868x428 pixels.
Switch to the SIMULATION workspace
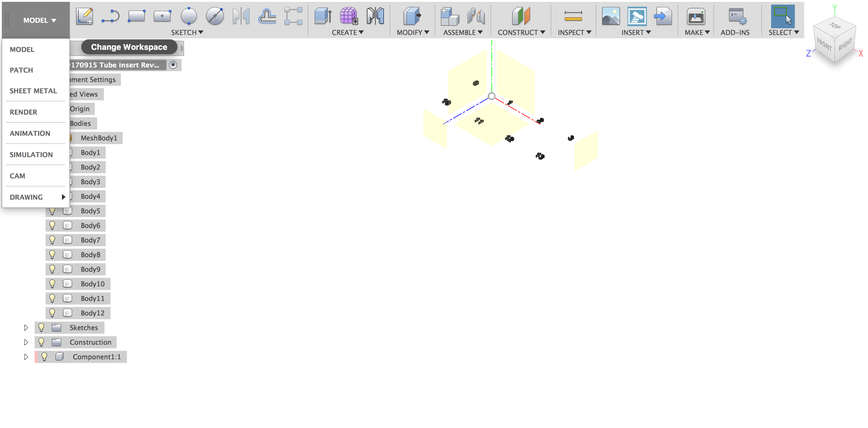(x=31, y=154)
